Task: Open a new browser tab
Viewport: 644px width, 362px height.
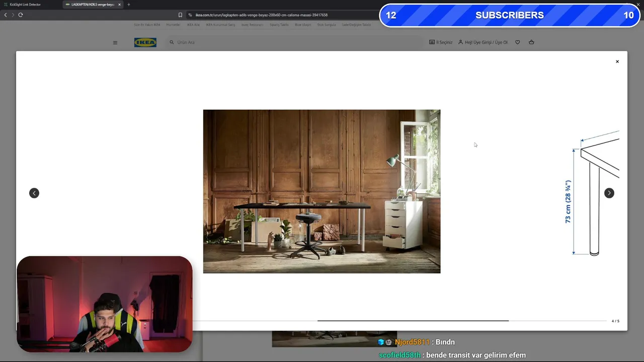Action: coord(128,5)
